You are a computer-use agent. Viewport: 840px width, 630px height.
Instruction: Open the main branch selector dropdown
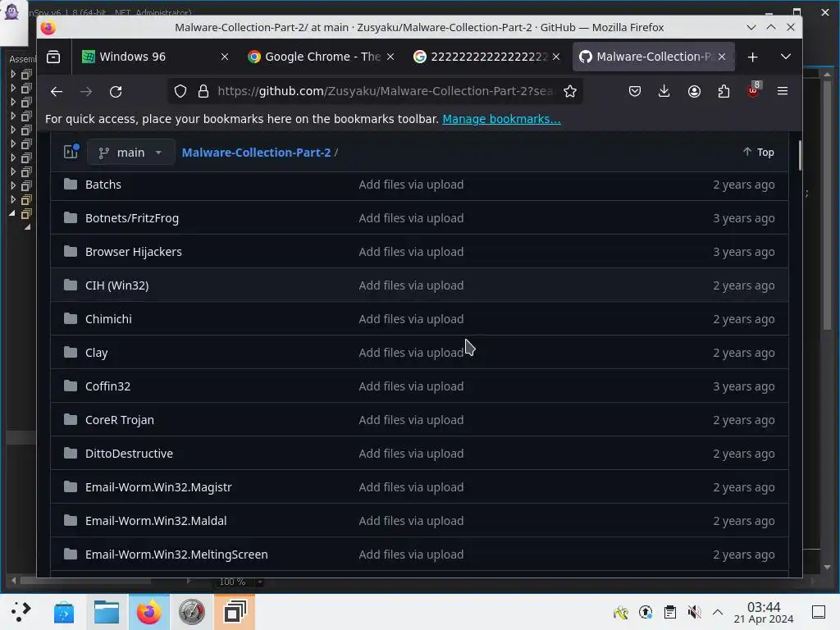tap(130, 152)
